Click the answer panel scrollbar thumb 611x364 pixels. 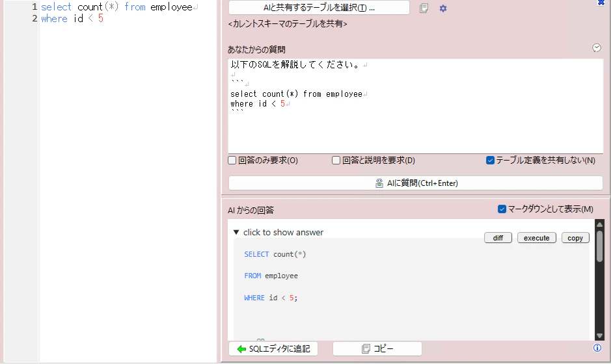(x=599, y=246)
